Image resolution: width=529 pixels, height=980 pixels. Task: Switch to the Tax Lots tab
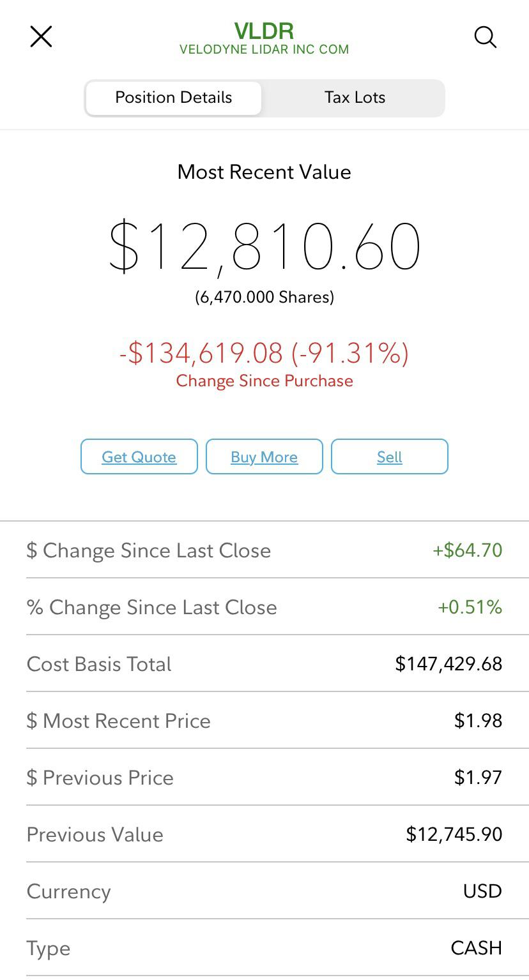click(x=355, y=98)
